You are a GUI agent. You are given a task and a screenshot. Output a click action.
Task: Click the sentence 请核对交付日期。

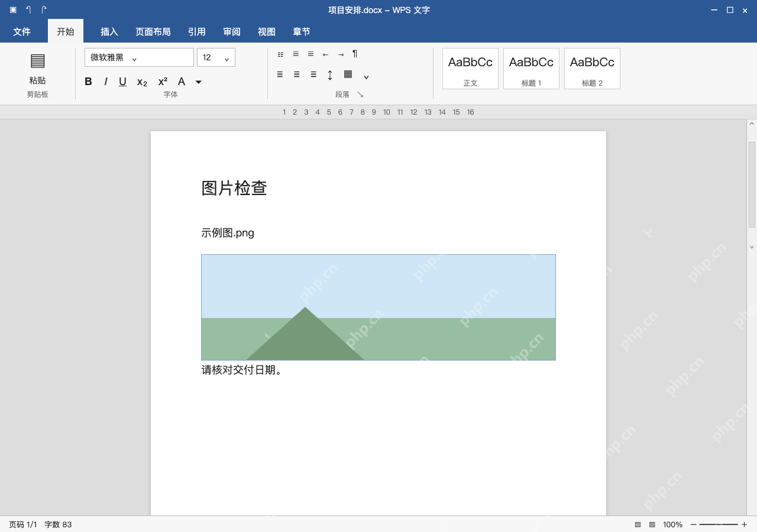pyautogui.click(x=242, y=370)
